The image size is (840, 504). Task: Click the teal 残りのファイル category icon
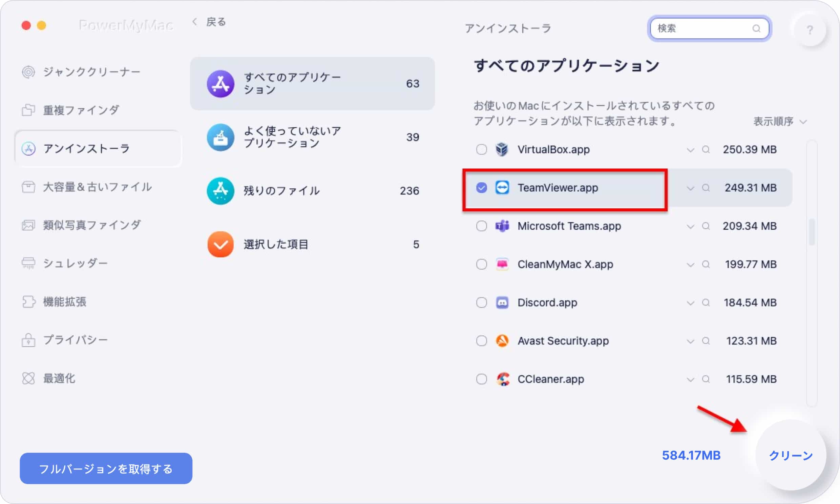pos(220,191)
